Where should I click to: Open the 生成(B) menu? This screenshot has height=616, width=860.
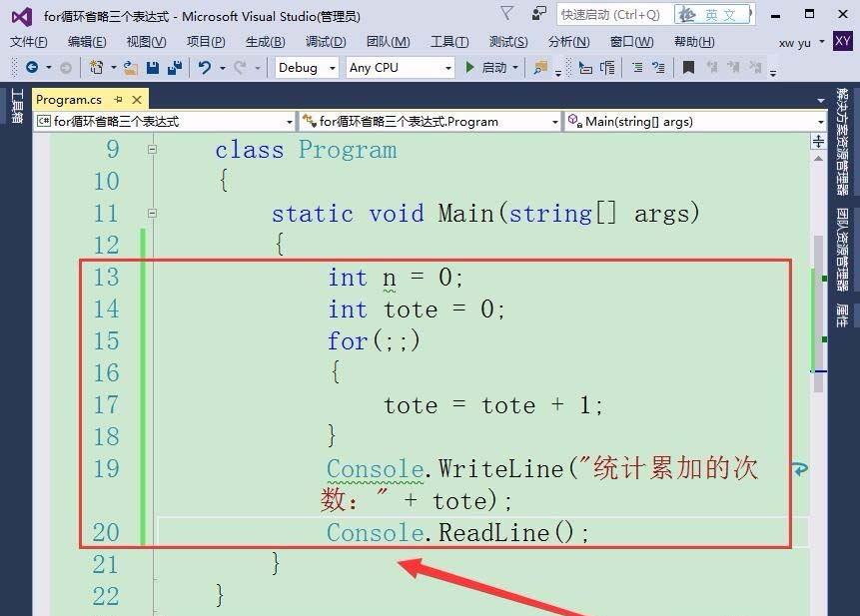pos(266,42)
